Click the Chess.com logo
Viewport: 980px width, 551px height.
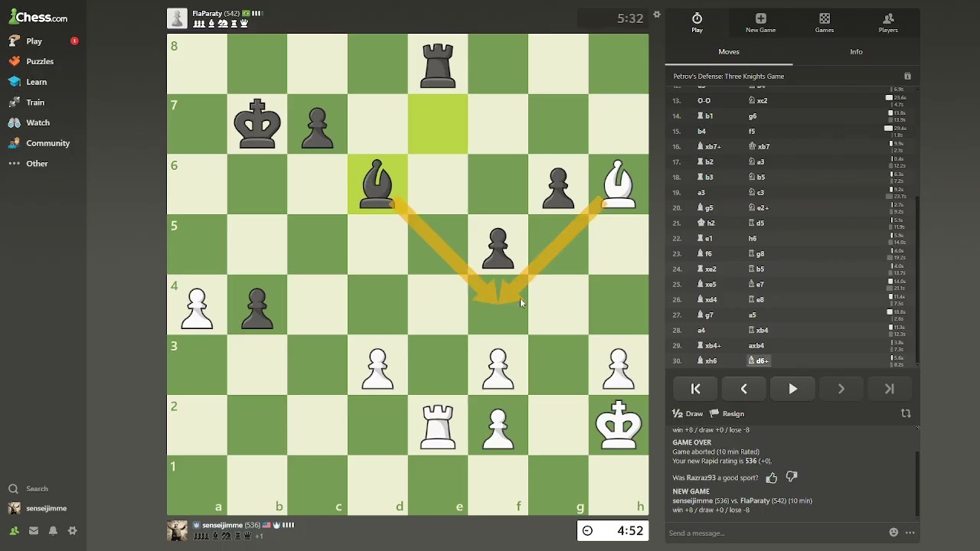click(38, 17)
